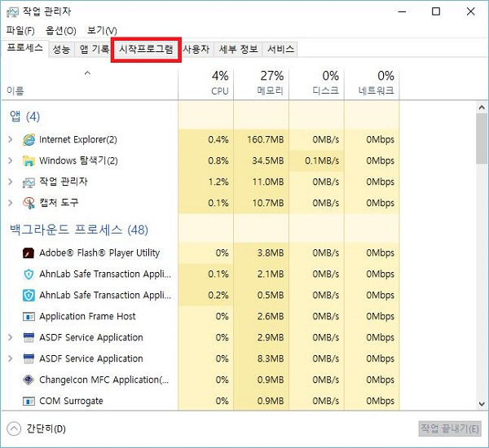Select the 캡처 도구 process row
Viewport: 489px width, 448px height.
pos(200,203)
